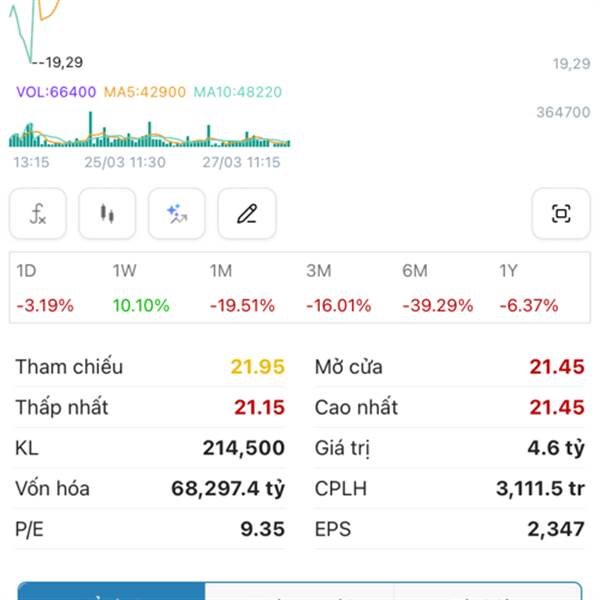
Task: Tap the EPS value 2,347
Action: 558,529
